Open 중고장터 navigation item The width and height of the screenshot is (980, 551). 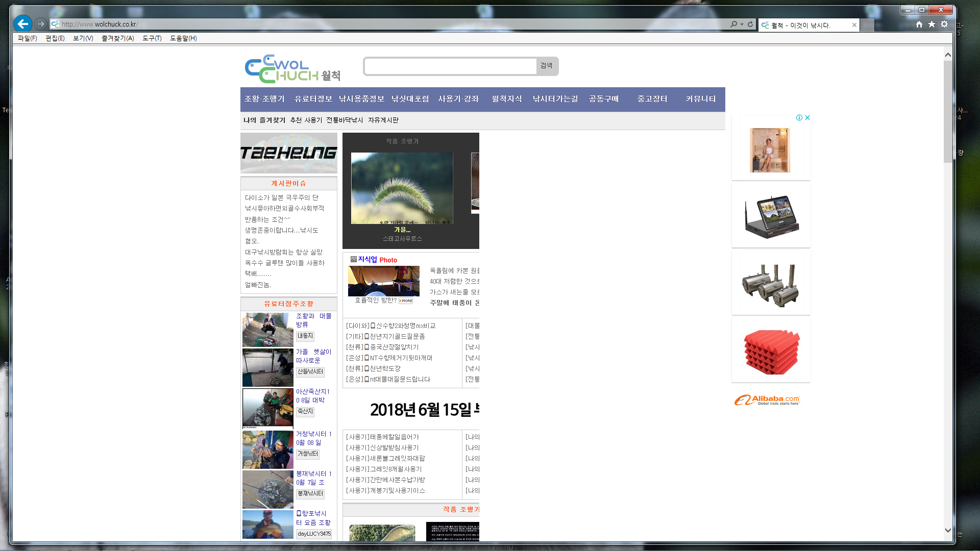(x=652, y=99)
